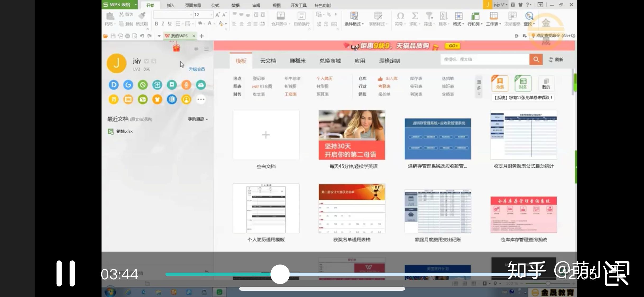The width and height of the screenshot is (644, 297).
Task: Open the 空白文档 blank document thumbnail
Action: point(266,135)
